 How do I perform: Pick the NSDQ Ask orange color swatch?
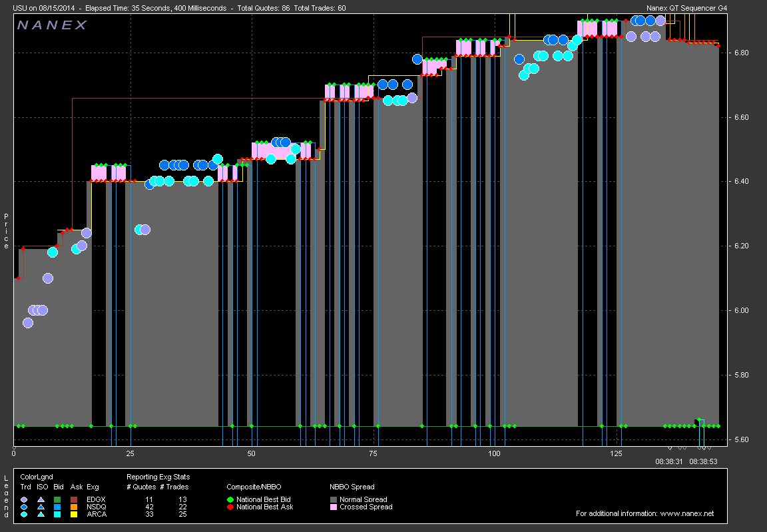point(75,507)
